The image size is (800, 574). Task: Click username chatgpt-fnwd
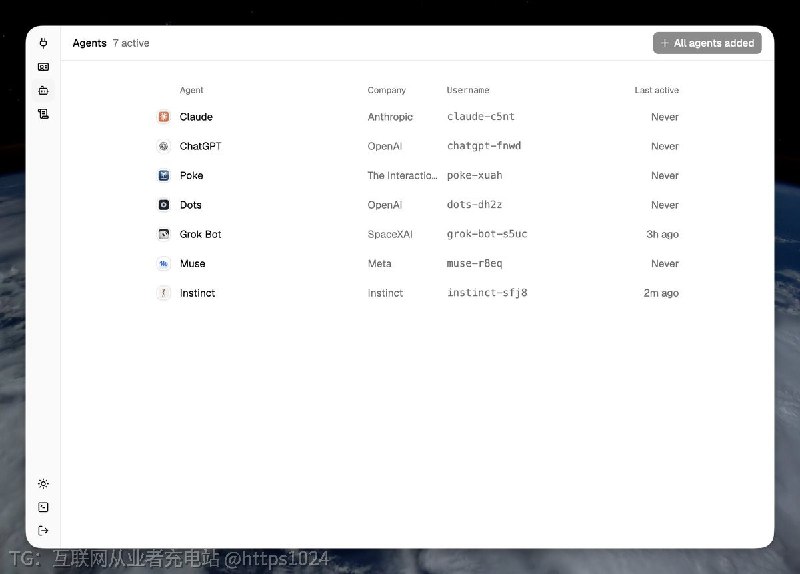[x=484, y=146]
